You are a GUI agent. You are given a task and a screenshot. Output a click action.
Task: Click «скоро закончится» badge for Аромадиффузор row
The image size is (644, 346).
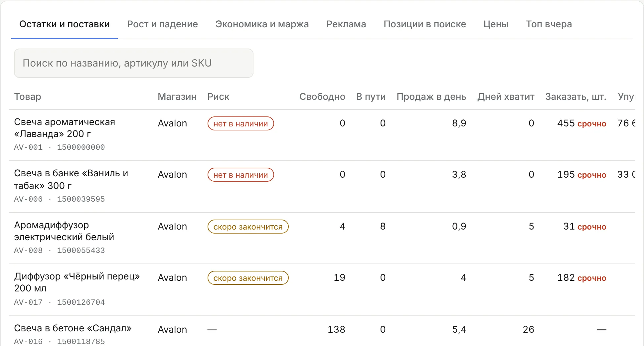248,227
